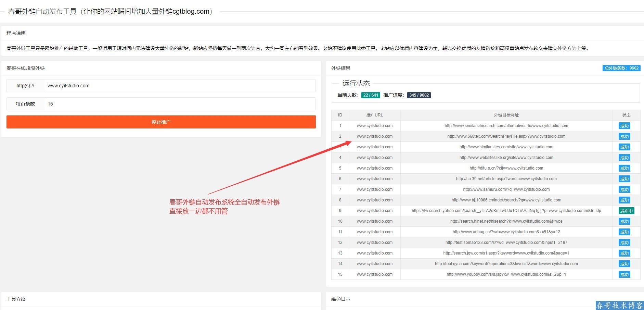The width and height of the screenshot is (644, 310).
Task: Click the 成功 status badge in row 15
Action: tap(624, 275)
